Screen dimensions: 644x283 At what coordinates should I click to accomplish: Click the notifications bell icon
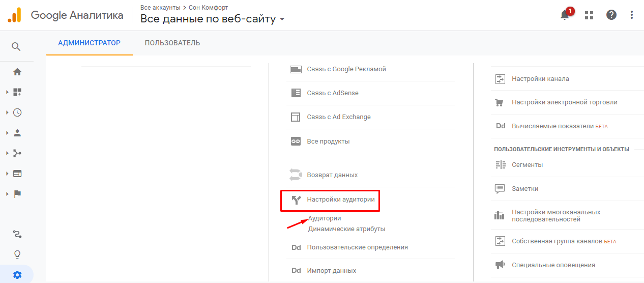coord(565,15)
